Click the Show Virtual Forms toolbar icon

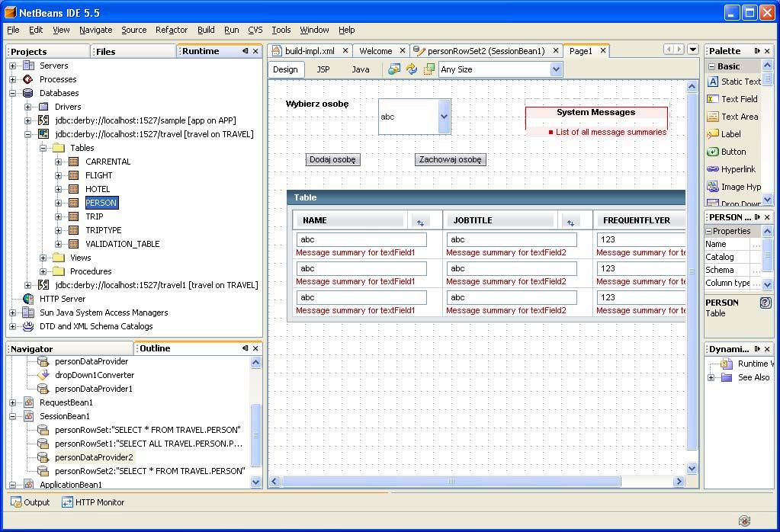click(429, 69)
